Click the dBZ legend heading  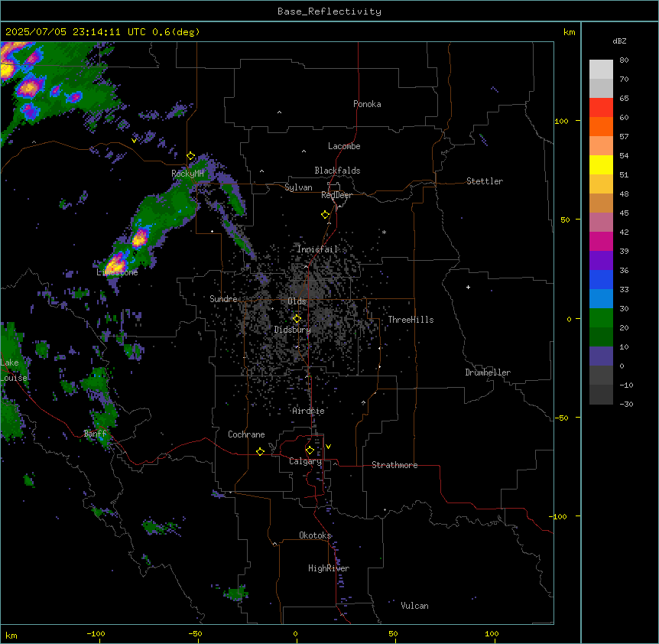tap(619, 41)
